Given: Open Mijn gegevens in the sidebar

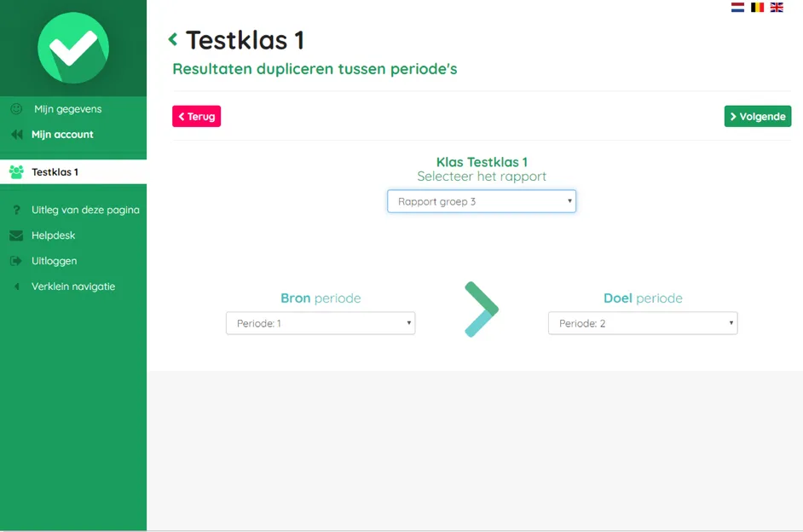Looking at the screenshot, I should pos(68,109).
